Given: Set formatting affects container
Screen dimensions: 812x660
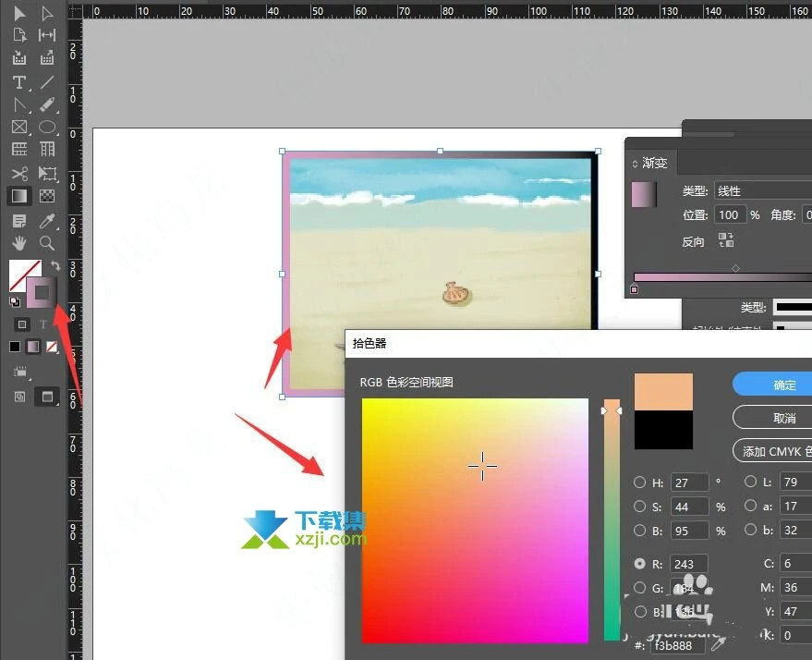Looking at the screenshot, I should tap(22, 324).
